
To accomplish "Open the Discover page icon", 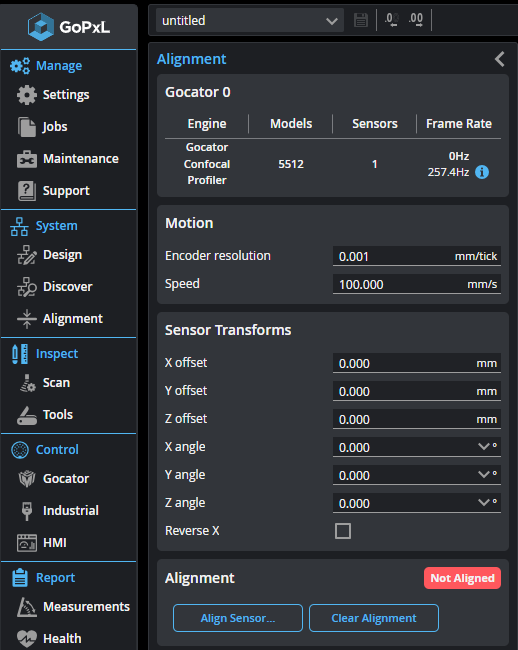I will 27,287.
